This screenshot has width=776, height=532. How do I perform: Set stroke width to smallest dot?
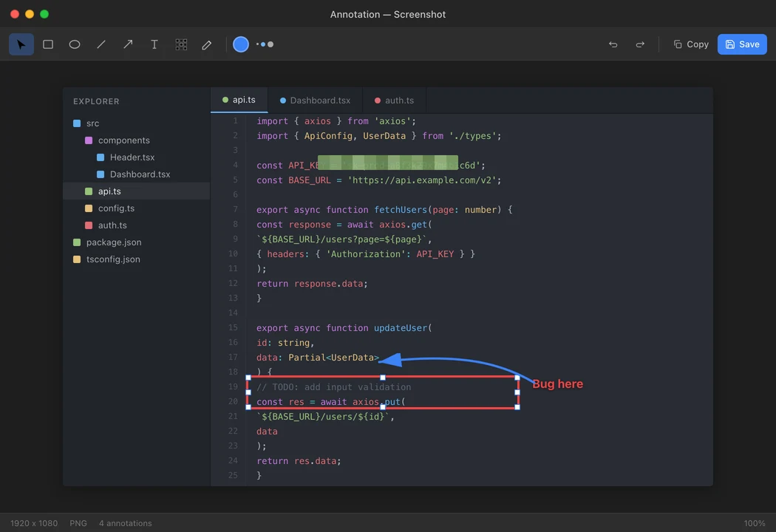pos(257,44)
